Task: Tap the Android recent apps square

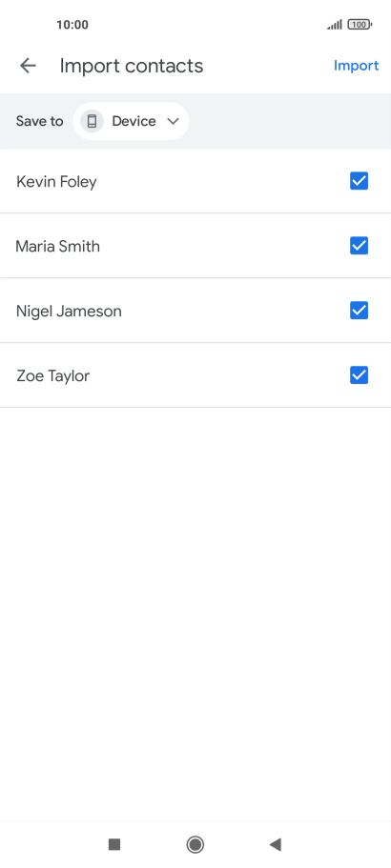Action: 114,844
